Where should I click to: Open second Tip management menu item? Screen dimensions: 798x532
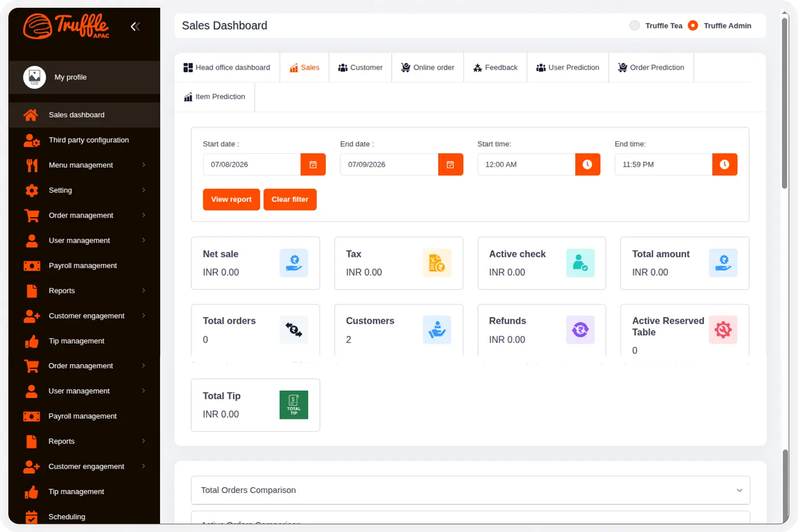[84, 491]
